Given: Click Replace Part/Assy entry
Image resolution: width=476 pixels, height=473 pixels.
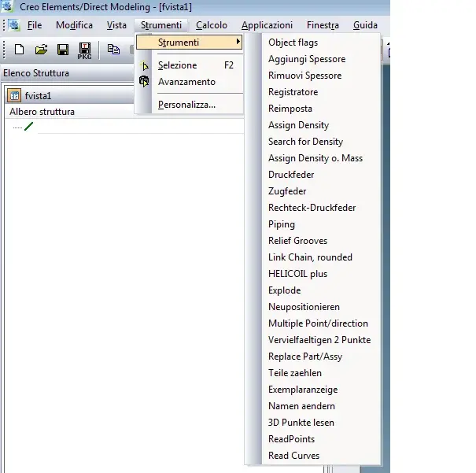Looking at the screenshot, I should pos(304,357).
